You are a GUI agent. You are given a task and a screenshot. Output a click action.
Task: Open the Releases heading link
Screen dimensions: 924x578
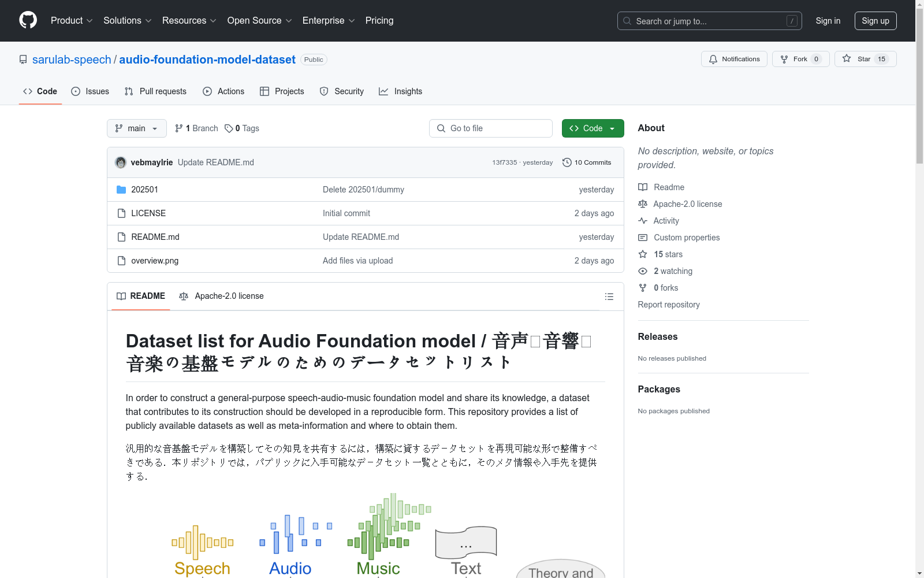(658, 336)
